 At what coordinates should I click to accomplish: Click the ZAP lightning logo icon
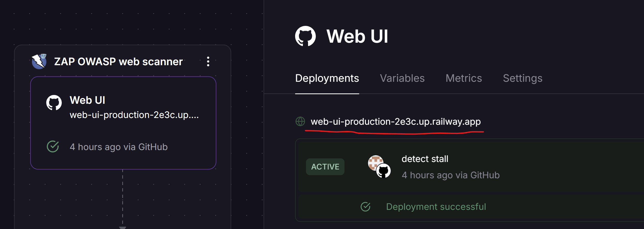point(39,61)
